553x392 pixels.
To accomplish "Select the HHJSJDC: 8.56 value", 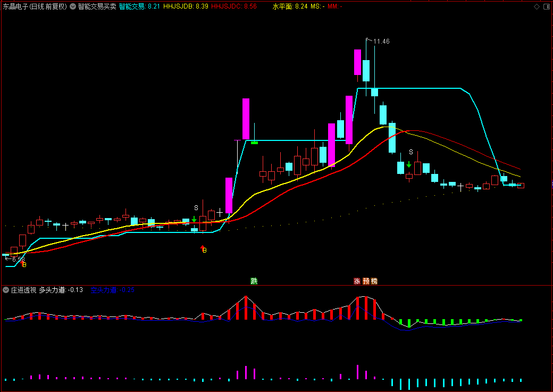I will (x=234, y=6).
